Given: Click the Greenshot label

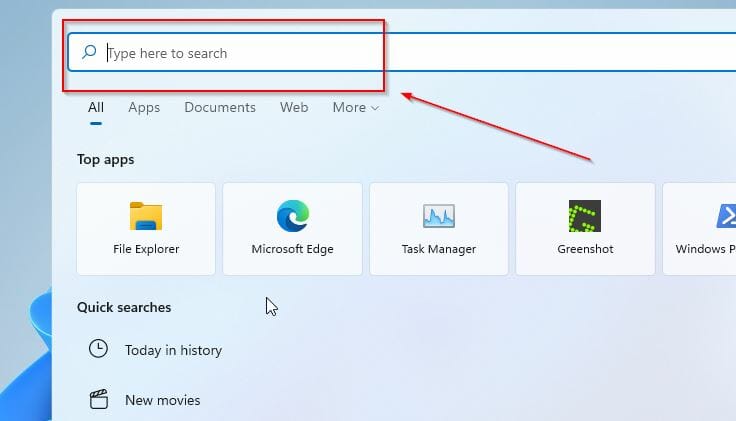Looking at the screenshot, I should [585, 249].
